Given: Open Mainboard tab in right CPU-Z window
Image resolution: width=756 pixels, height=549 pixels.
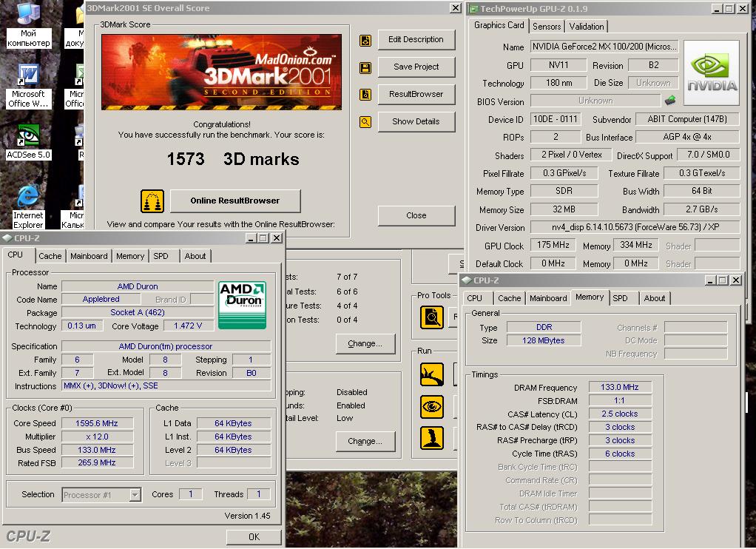Looking at the screenshot, I should 548,298.
